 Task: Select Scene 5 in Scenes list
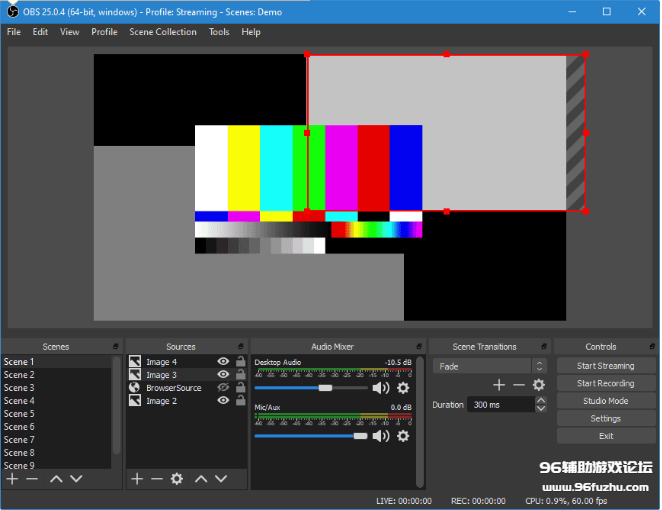19,414
